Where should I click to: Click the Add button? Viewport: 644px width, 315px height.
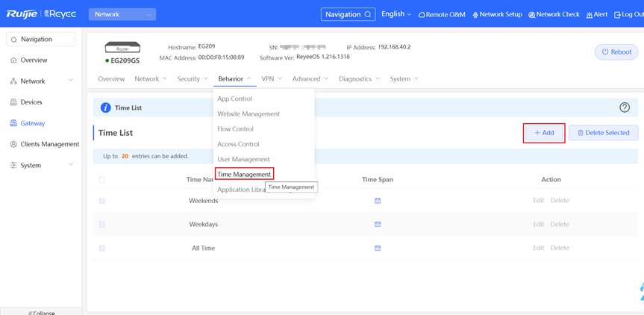544,133
